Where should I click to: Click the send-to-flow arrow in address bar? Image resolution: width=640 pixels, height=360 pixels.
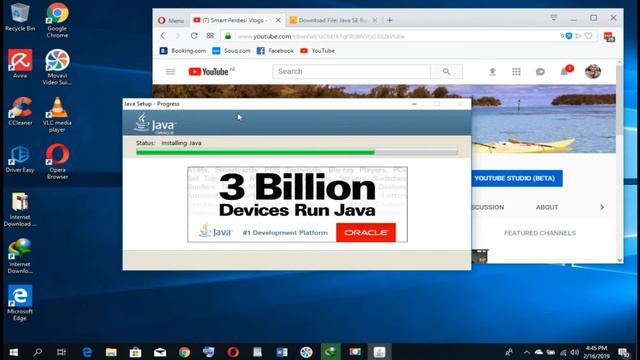578,36
